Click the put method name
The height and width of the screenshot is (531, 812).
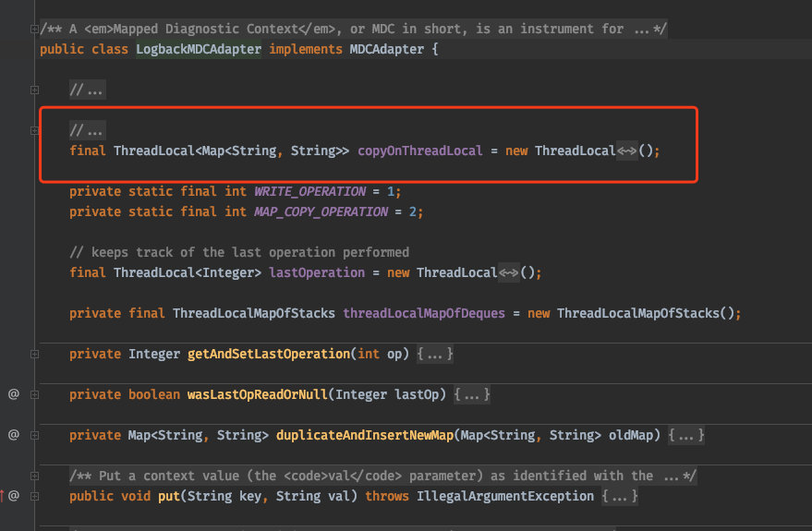(x=169, y=496)
